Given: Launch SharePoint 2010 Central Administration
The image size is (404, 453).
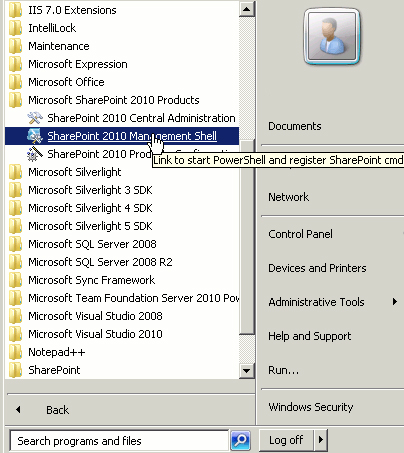Looking at the screenshot, I should point(141,118).
